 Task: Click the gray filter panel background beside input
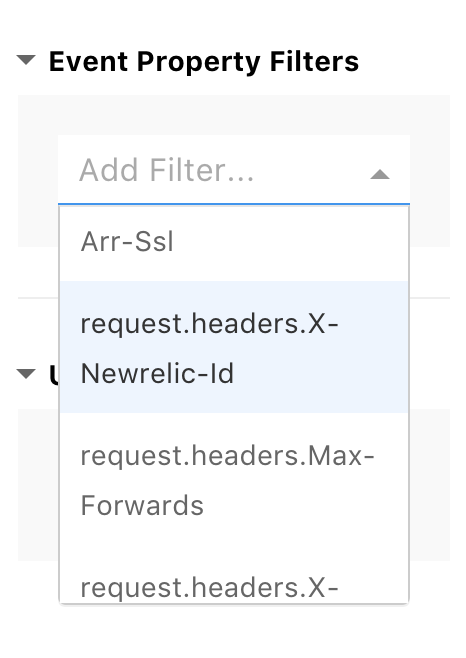click(x=429, y=170)
